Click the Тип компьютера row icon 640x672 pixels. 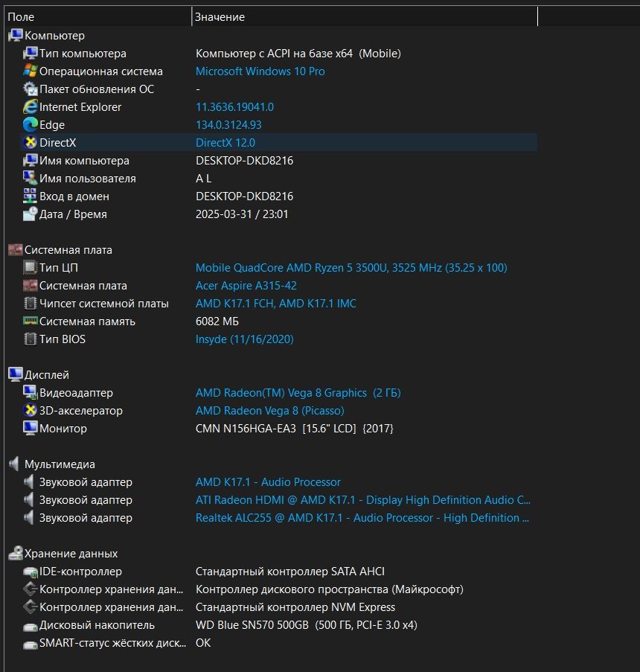pos(31,53)
